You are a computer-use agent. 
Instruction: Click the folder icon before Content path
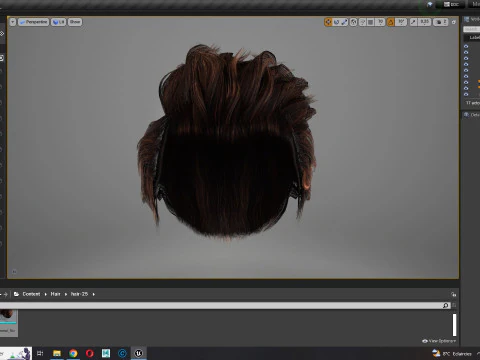coord(16,294)
